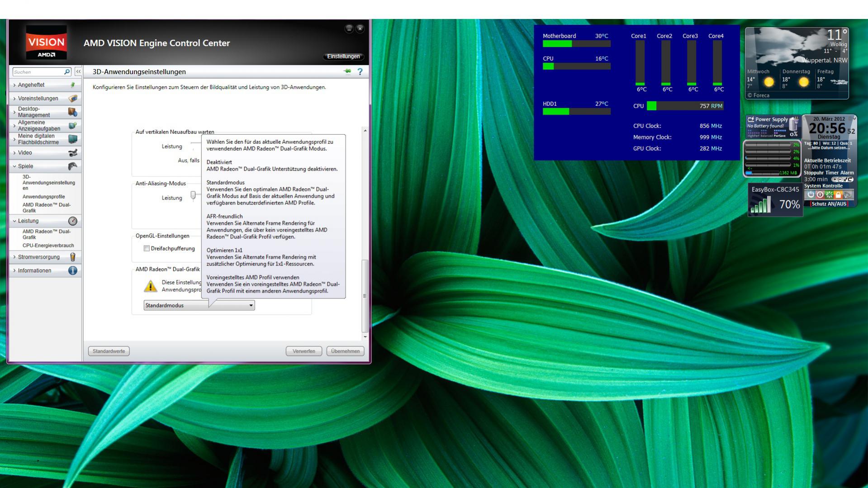868x488 pixels.
Task: Click the Wuppertal, NRW location text
Action: pyautogui.click(x=825, y=60)
